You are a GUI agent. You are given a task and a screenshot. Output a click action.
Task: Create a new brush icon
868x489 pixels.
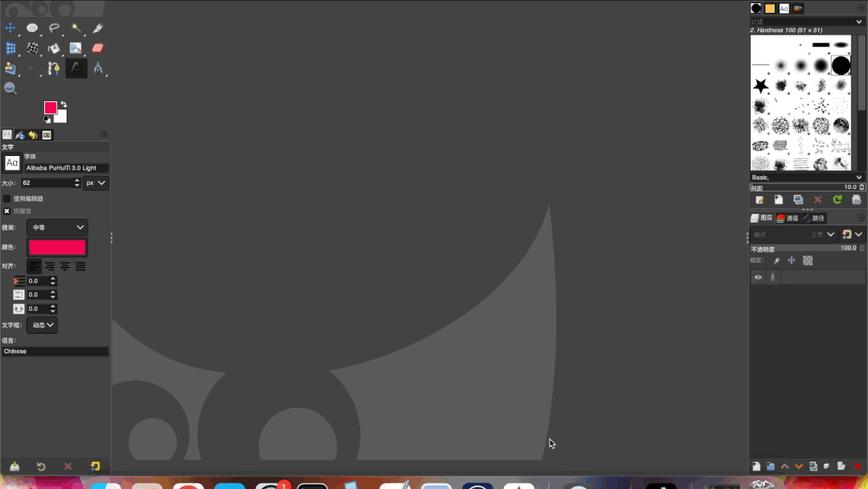tap(779, 200)
